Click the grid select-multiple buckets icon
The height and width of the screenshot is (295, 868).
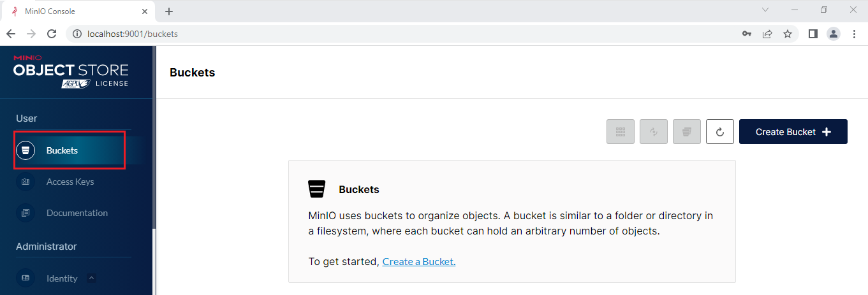[620, 132]
